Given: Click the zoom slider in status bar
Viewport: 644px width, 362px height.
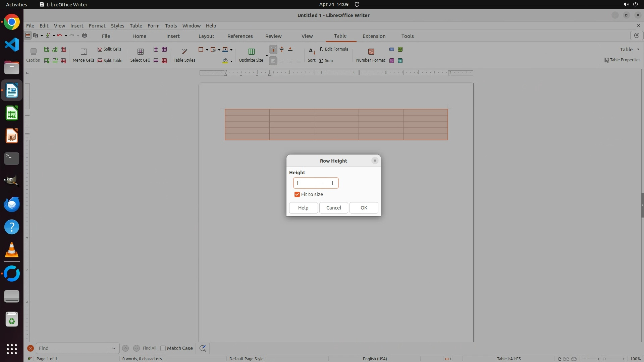Looking at the screenshot, I should [604, 359].
